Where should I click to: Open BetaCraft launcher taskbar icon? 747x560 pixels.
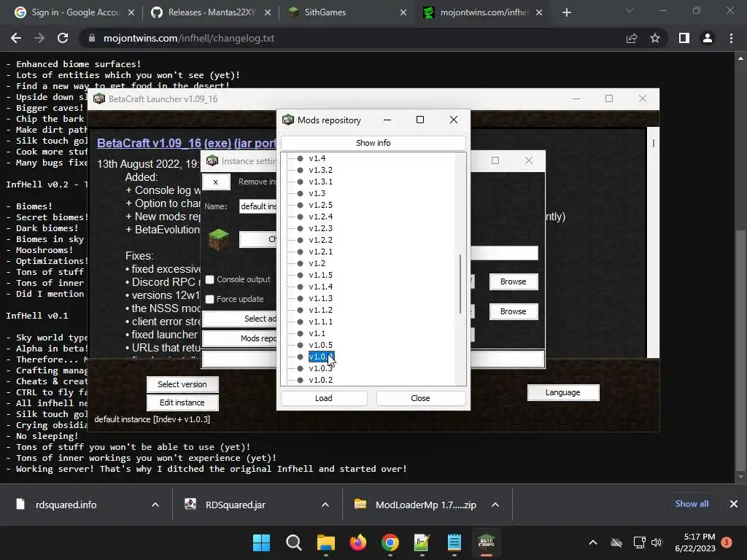(487, 542)
